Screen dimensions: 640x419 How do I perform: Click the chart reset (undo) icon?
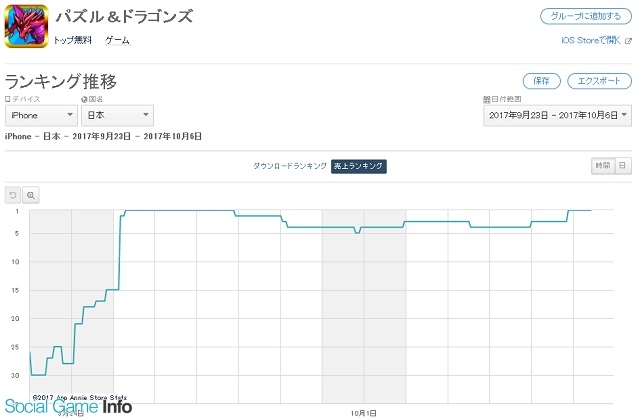pos(13,195)
